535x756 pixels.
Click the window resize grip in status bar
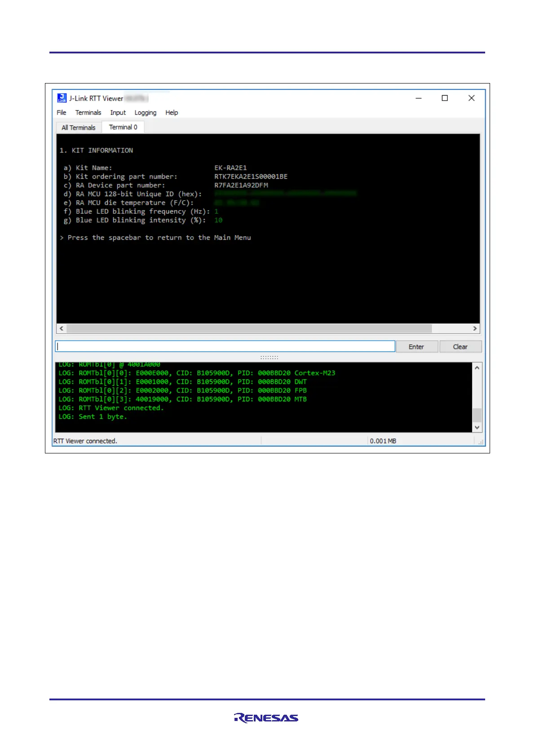pos(481,442)
